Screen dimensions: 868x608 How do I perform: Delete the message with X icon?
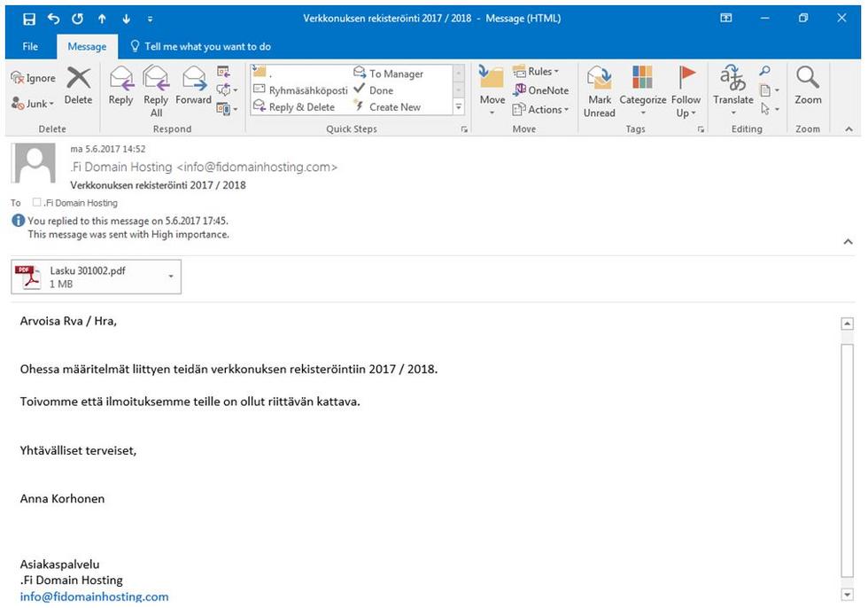(78, 86)
